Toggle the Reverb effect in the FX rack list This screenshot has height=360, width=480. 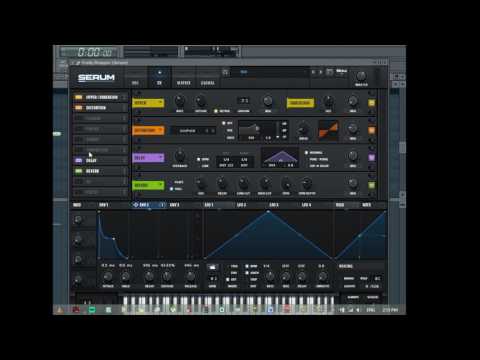[x=79, y=171]
